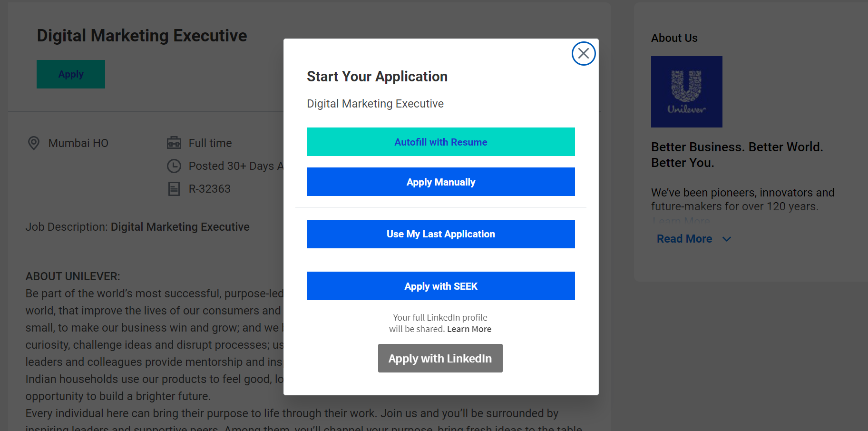Click Mumbai HO location text
868x431 pixels.
[78, 143]
